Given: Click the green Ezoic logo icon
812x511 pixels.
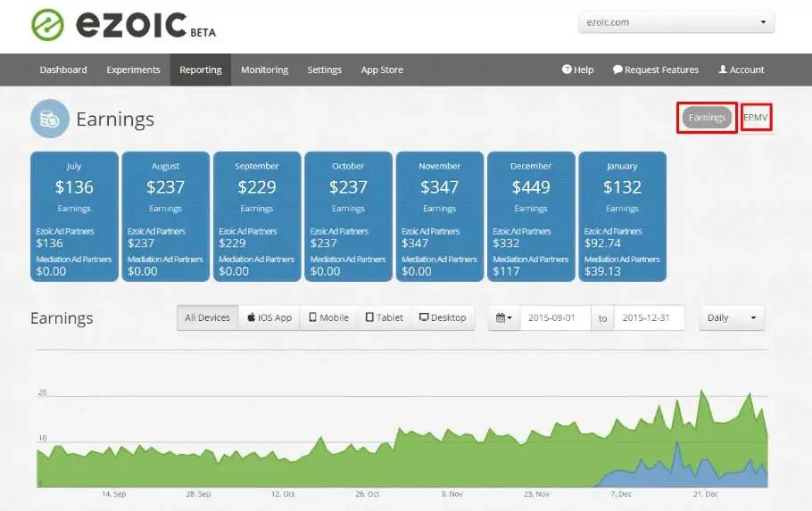Looking at the screenshot, I should (47, 25).
